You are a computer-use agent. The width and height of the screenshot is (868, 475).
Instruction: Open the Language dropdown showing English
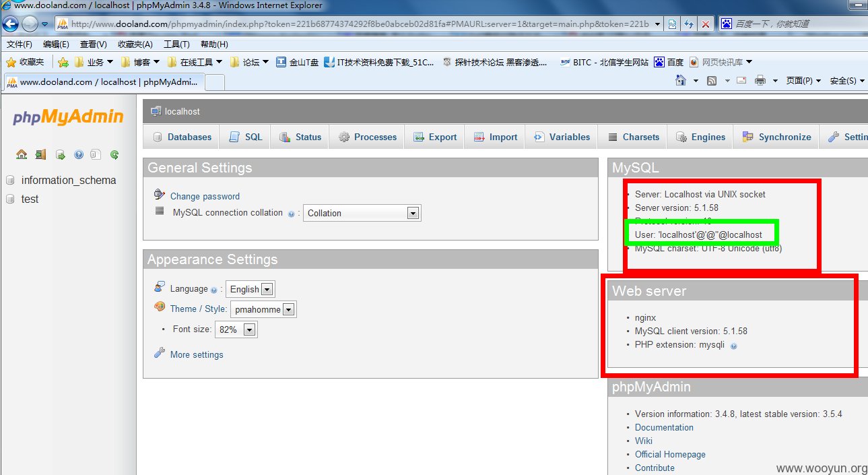coord(250,289)
